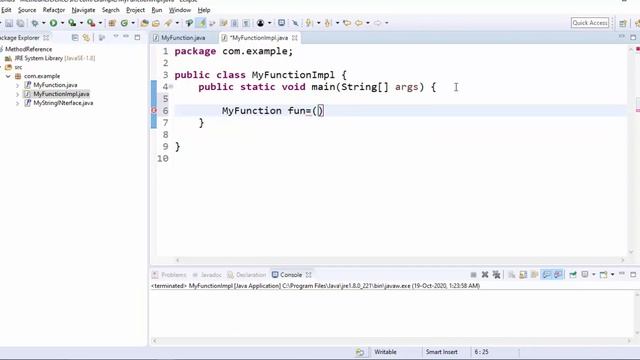Click the Open Task folder icon

pos(156,23)
